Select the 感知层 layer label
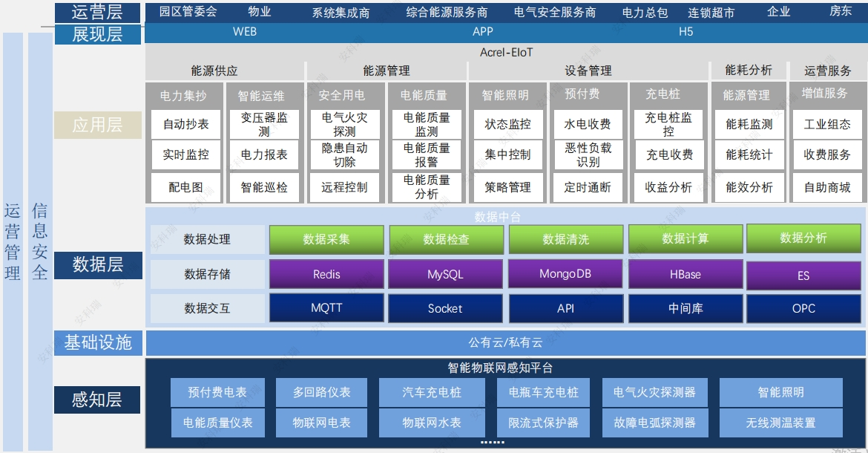 point(97,399)
